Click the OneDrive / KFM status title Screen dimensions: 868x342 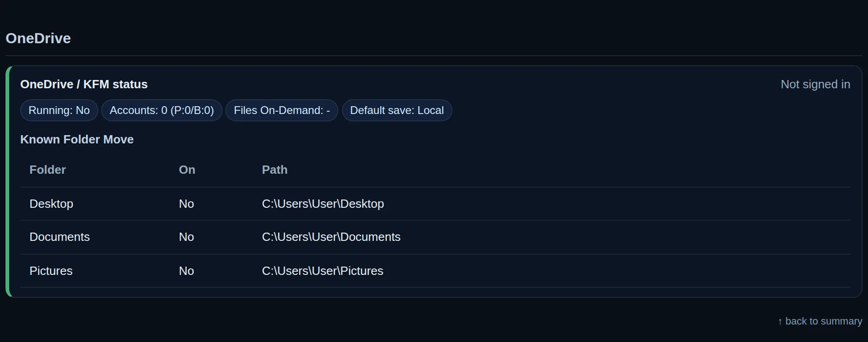tap(84, 84)
